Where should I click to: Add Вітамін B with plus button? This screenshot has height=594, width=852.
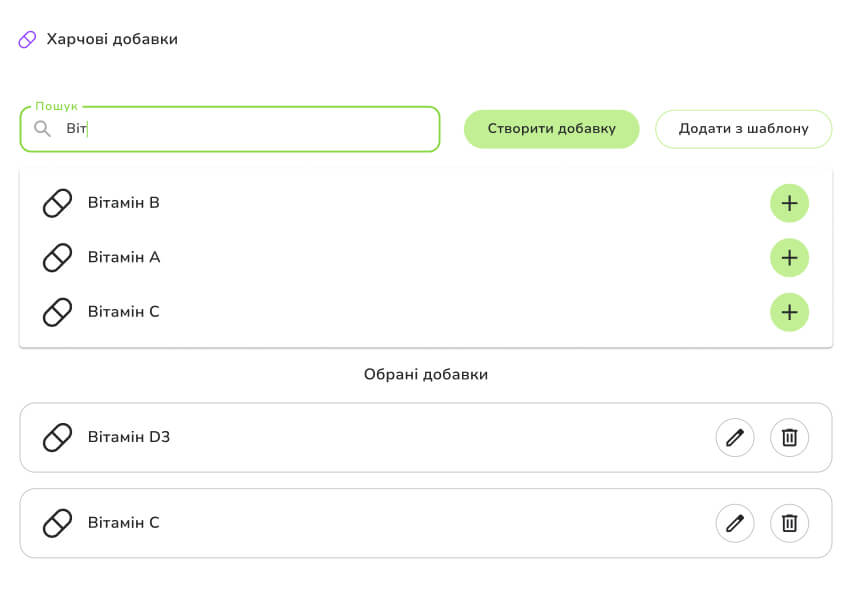coord(789,203)
